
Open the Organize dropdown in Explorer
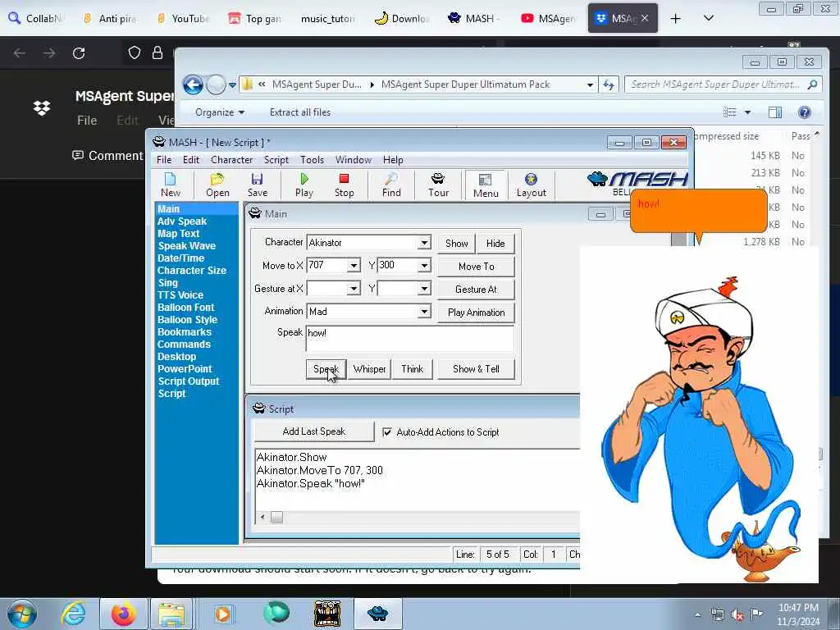220,112
